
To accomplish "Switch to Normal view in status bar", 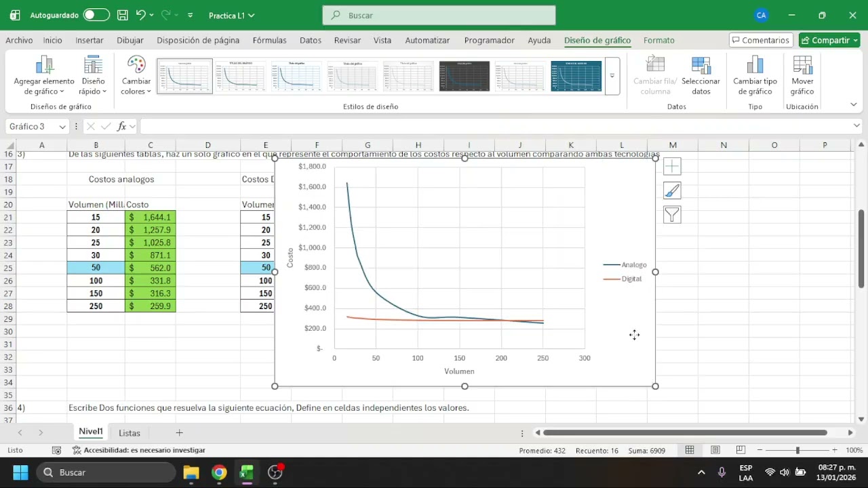I will [x=690, y=450].
